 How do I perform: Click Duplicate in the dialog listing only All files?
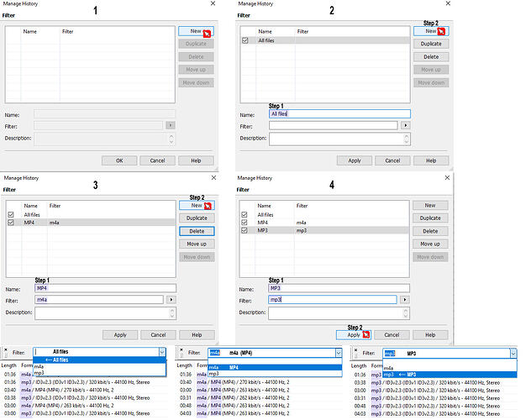pyautogui.click(x=431, y=44)
